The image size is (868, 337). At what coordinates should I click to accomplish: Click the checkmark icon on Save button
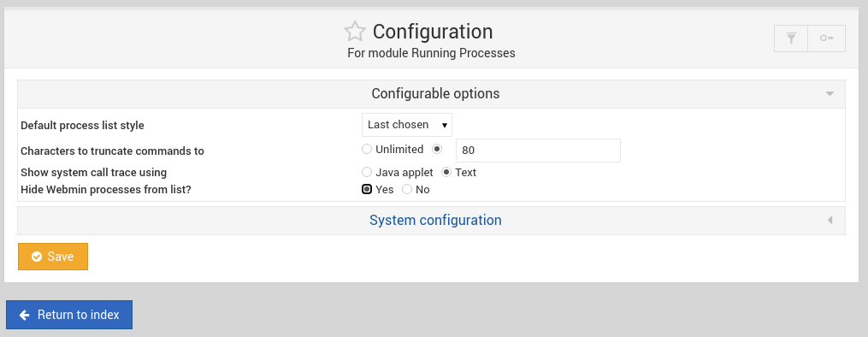(37, 257)
